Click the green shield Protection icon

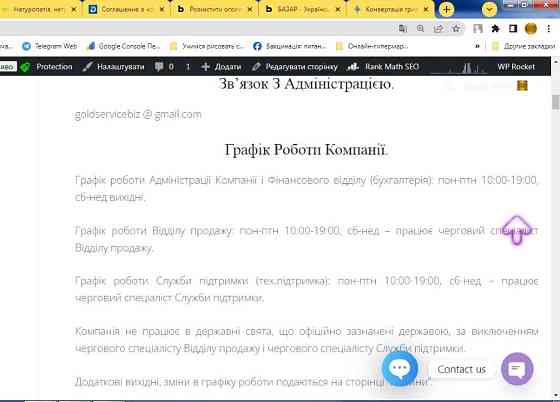coord(25,67)
